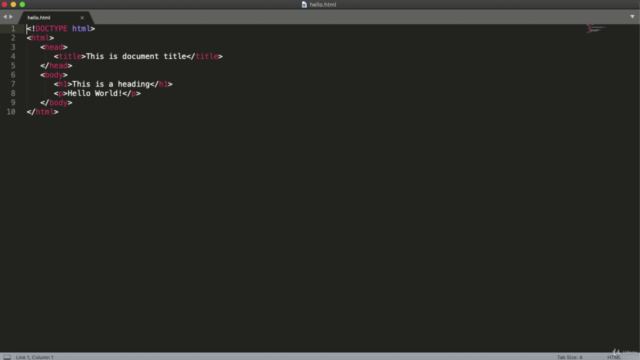Click the yellow minimize window button
This screenshot has height=360, width=640.
13,4
